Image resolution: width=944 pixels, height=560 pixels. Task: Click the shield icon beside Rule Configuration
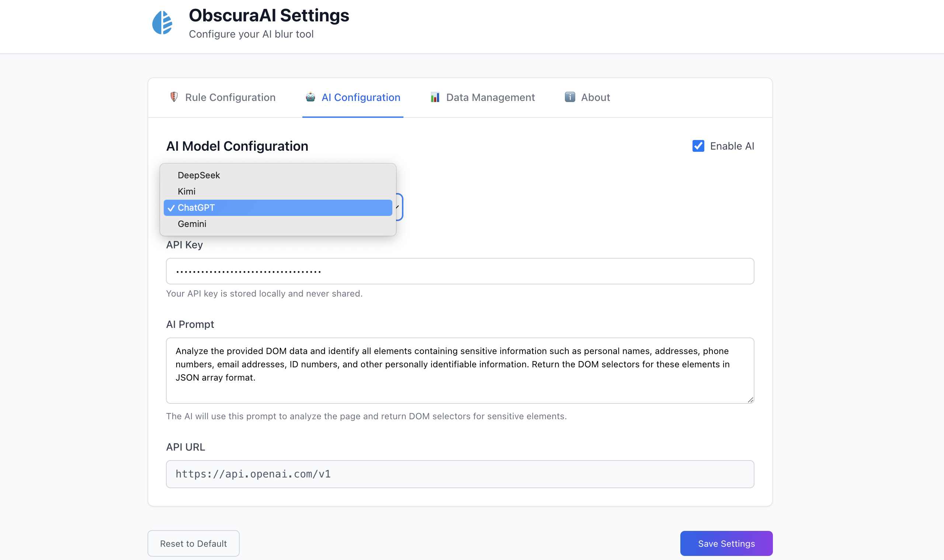pyautogui.click(x=174, y=97)
